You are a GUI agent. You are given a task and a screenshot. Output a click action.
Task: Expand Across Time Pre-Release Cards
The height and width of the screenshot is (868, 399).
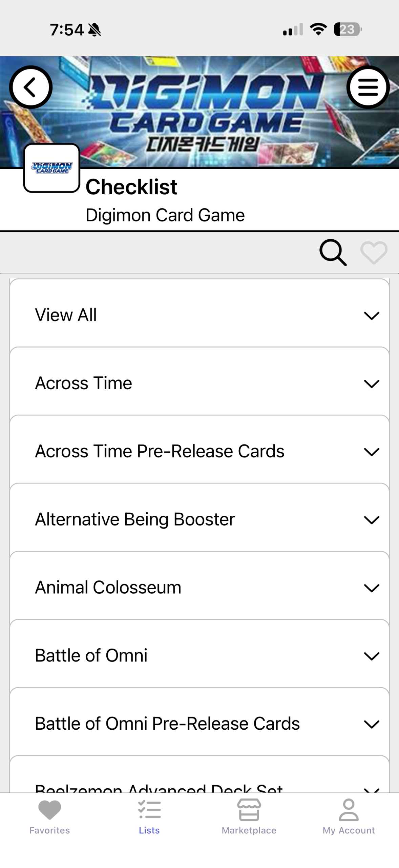point(371,452)
